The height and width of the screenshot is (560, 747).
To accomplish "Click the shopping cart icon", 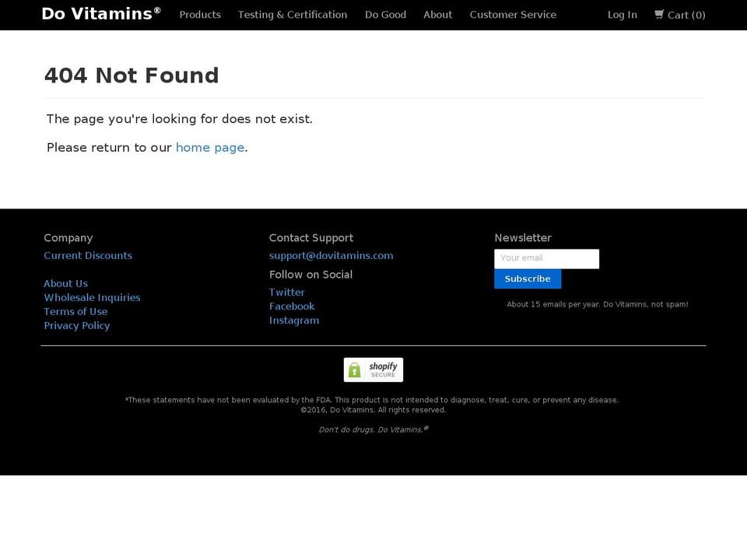I will tap(659, 14).
